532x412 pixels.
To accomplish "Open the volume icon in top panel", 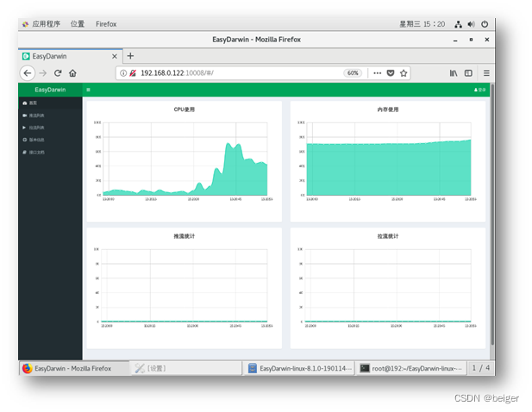I will tap(472, 24).
